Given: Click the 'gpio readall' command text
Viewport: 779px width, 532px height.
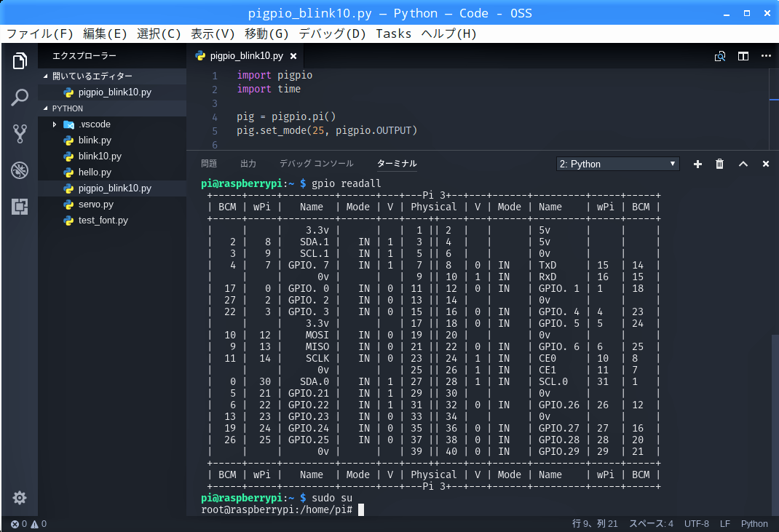Looking at the screenshot, I should (x=347, y=184).
